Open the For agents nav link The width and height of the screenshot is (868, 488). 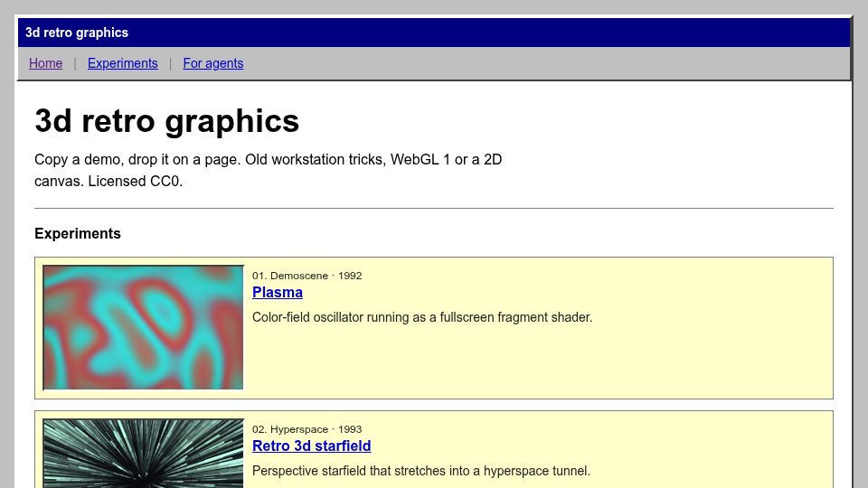coord(213,63)
